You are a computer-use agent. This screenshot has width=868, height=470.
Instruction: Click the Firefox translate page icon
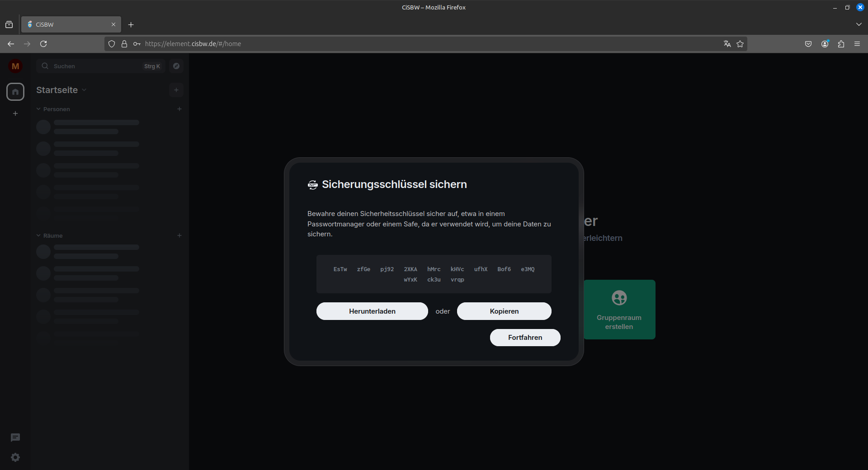tap(727, 44)
